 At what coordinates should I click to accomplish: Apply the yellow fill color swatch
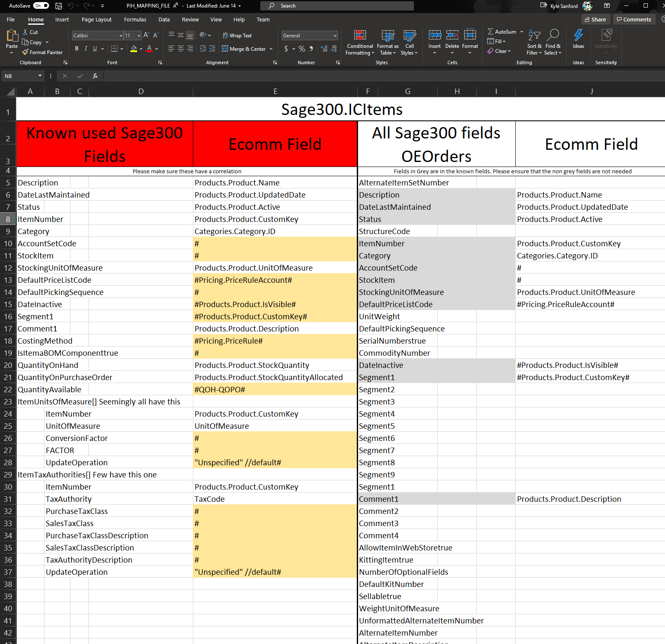[134, 49]
